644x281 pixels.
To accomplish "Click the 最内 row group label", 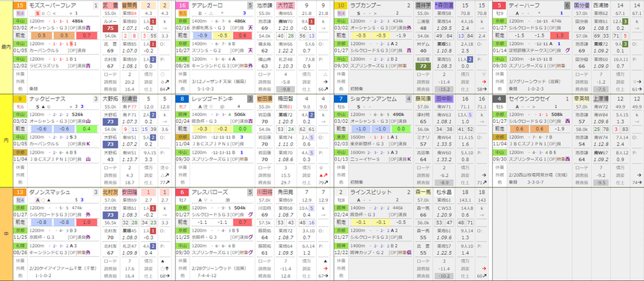I will coord(6,47).
